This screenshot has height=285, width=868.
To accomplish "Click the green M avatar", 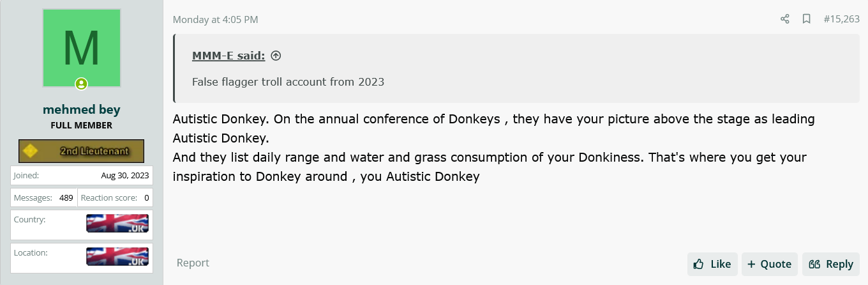I will 82,49.
